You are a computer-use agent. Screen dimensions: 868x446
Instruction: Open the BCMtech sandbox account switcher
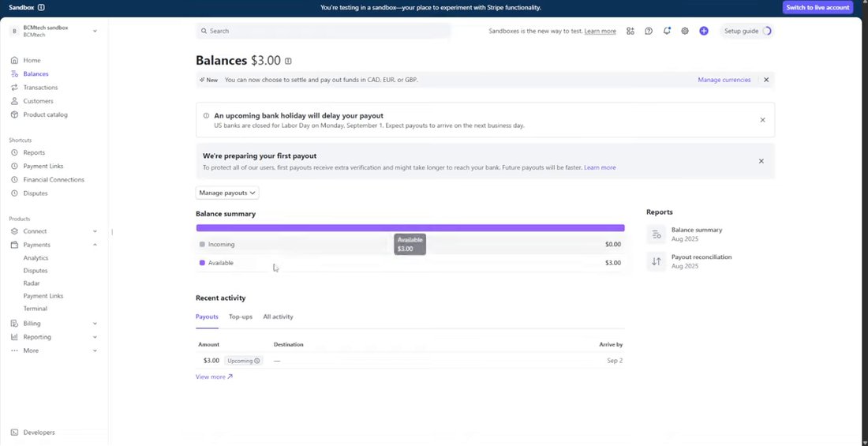pyautogui.click(x=54, y=31)
